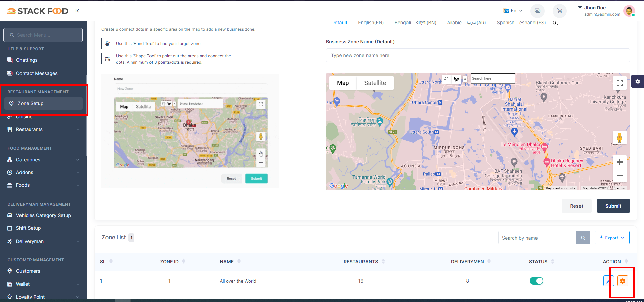644x302 pixels.
Task: Open the Export dropdown
Action: [x=612, y=238]
